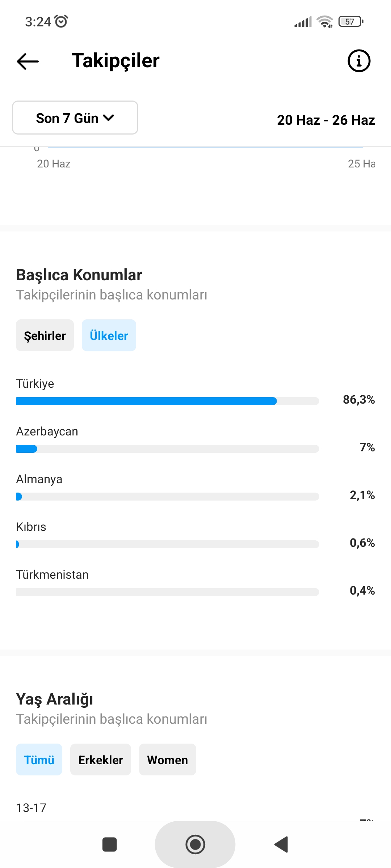391x868 pixels.
Task: Tap the Wi-Fi status icon
Action: pos(325,22)
